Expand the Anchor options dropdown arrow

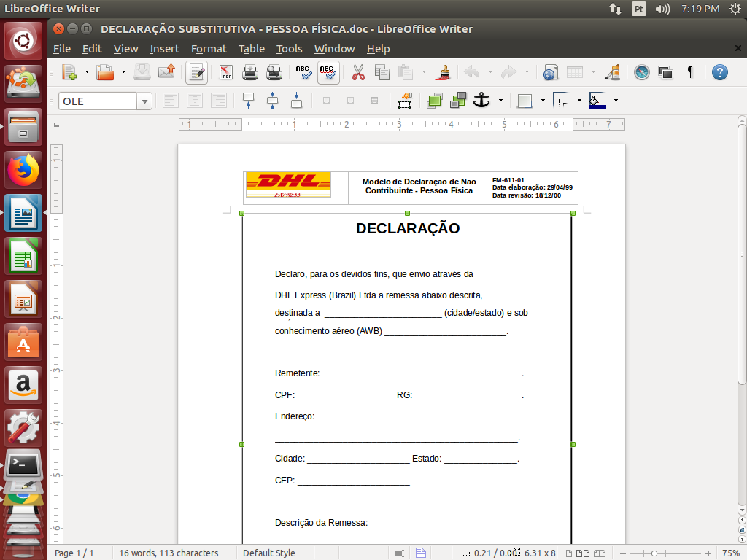(x=500, y=101)
